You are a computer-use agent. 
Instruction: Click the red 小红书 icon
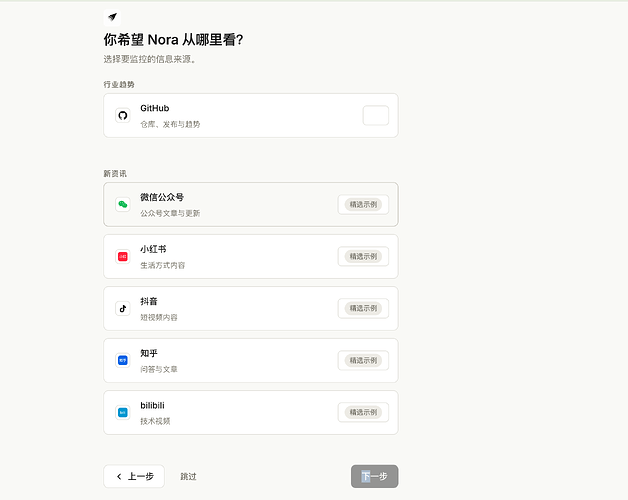pyautogui.click(x=123, y=256)
